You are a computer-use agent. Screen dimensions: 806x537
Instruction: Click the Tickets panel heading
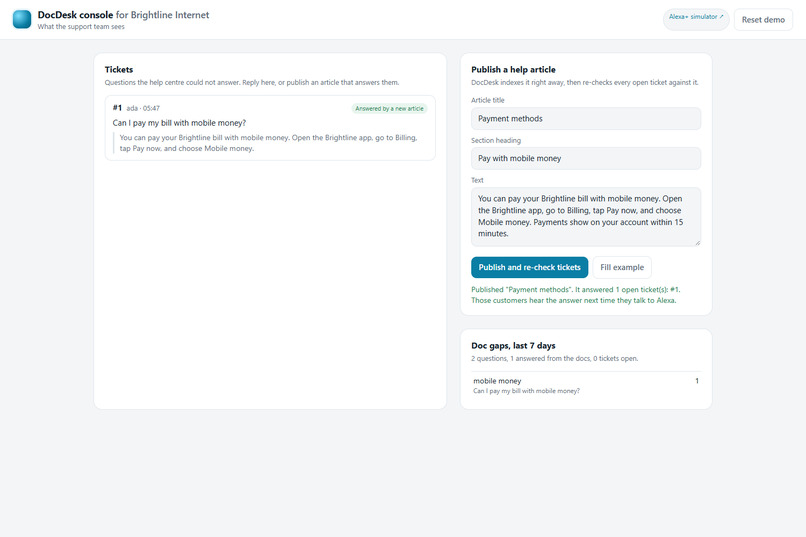point(119,69)
